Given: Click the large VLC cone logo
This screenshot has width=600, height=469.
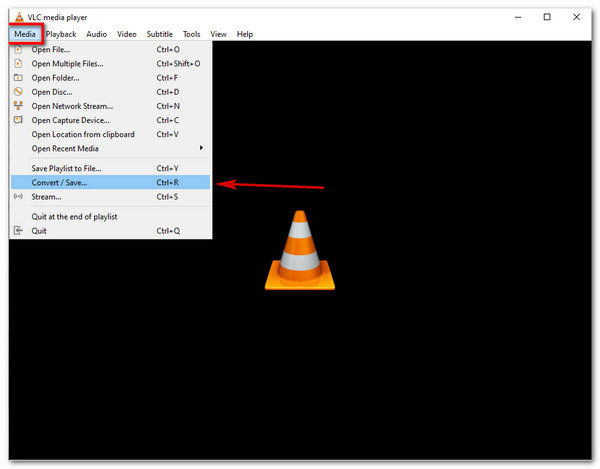Looking at the screenshot, I should (x=300, y=250).
